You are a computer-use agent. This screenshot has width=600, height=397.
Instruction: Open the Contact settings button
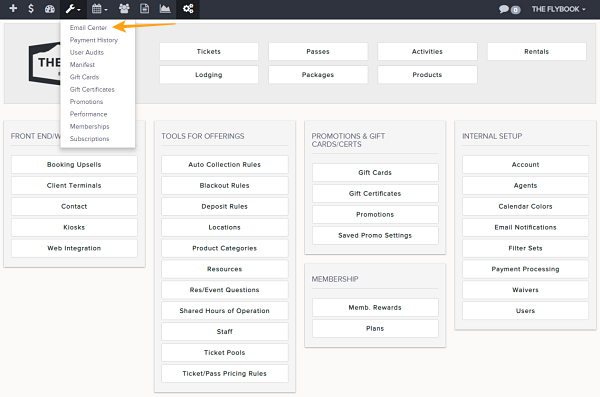click(x=74, y=206)
